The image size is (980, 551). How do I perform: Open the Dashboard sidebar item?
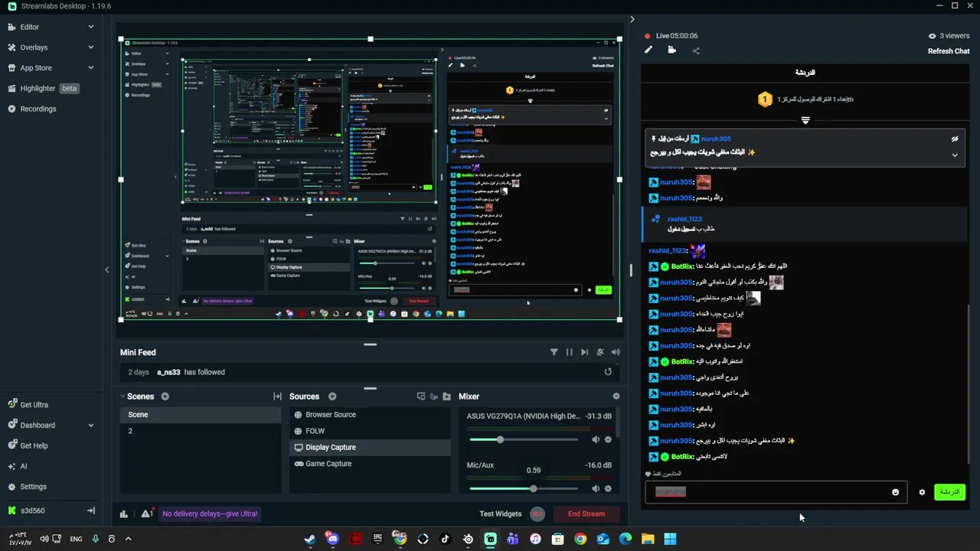click(38, 425)
